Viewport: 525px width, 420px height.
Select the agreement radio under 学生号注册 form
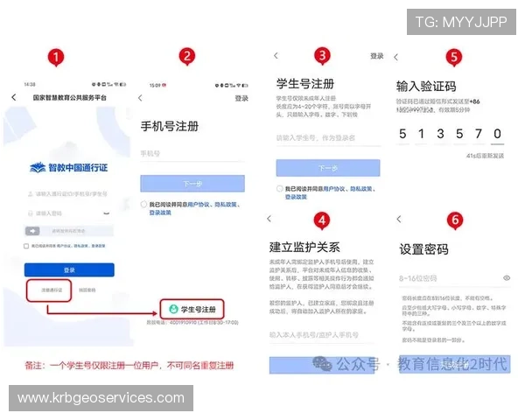coord(280,189)
